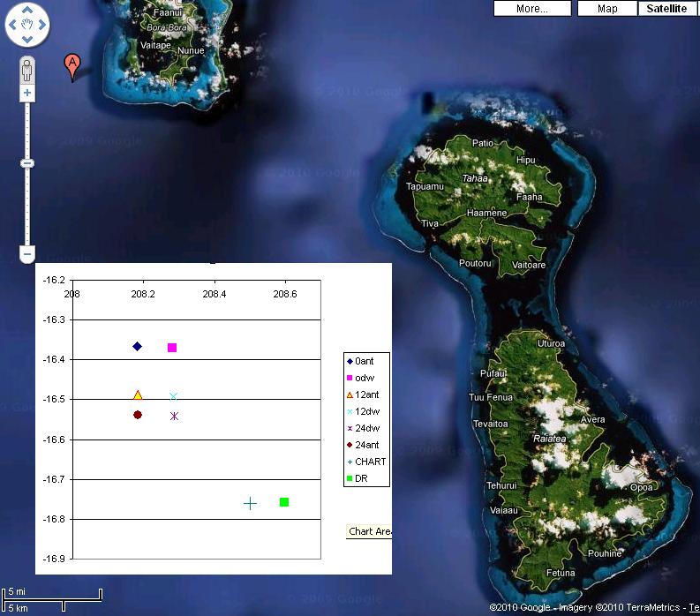
Task: Select the 0ant blue diamond data point
Action: click(x=137, y=346)
